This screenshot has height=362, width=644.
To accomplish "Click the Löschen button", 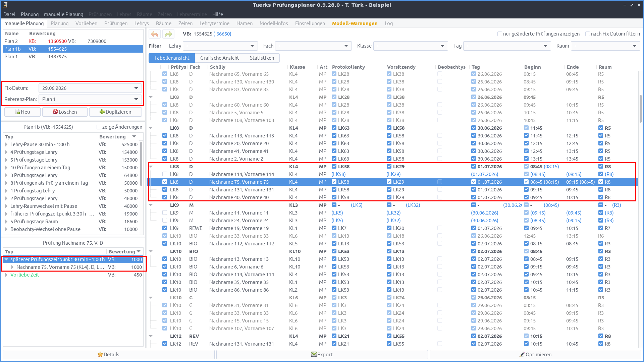I will pos(65,112).
